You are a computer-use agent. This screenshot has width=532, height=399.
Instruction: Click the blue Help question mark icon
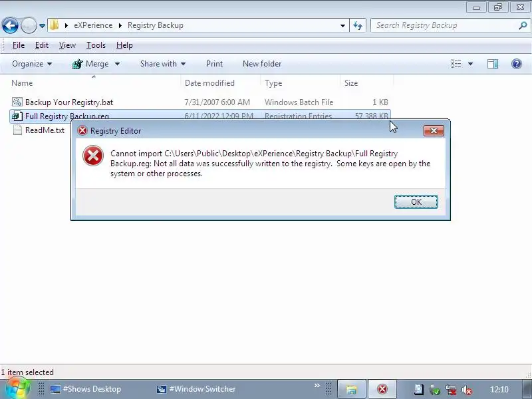(x=517, y=64)
